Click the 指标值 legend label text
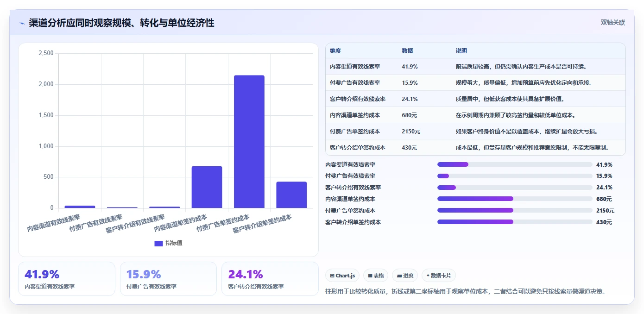Screen dimensions: 644x314 [174, 243]
